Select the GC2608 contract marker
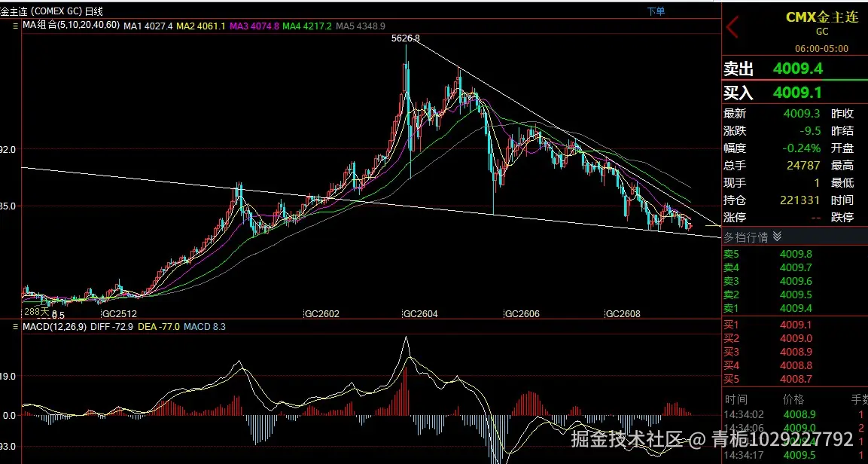Image resolution: width=868 pixels, height=464 pixels. (x=623, y=313)
